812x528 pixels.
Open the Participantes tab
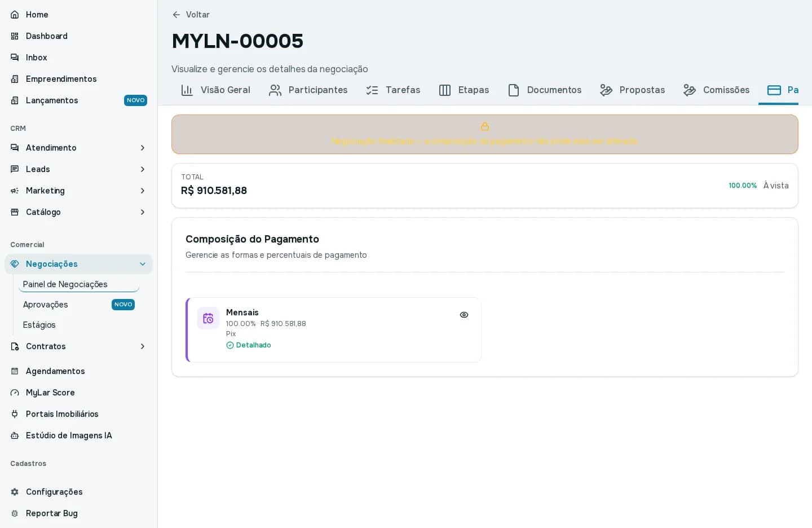coord(308,90)
